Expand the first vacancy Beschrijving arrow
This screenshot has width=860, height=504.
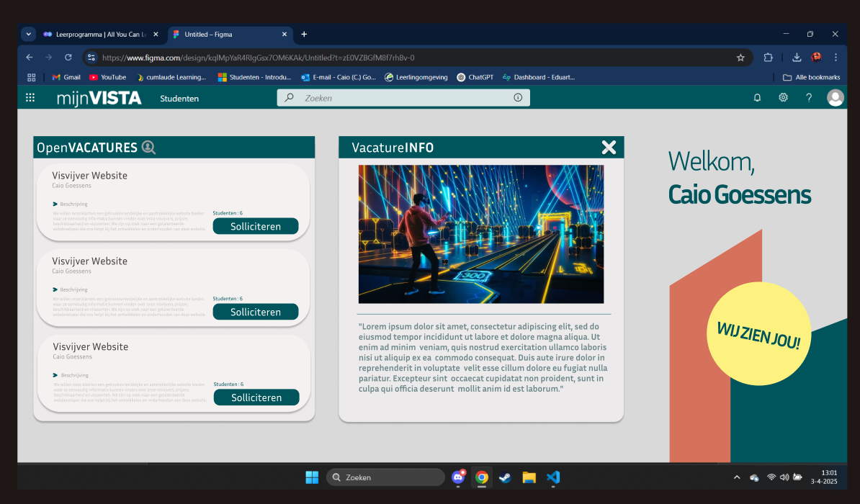55,204
